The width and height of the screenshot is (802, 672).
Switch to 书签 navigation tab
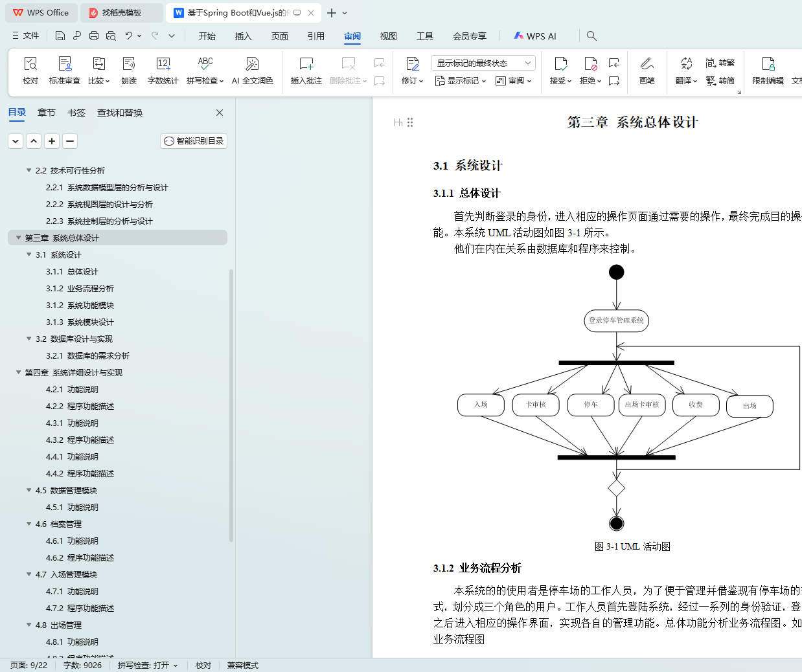(x=76, y=113)
